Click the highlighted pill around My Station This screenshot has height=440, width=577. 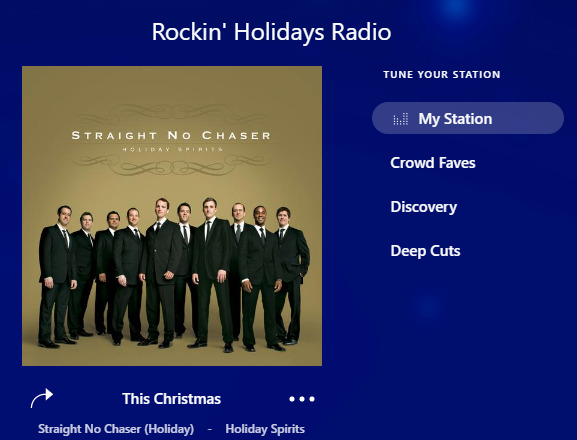[x=468, y=118]
